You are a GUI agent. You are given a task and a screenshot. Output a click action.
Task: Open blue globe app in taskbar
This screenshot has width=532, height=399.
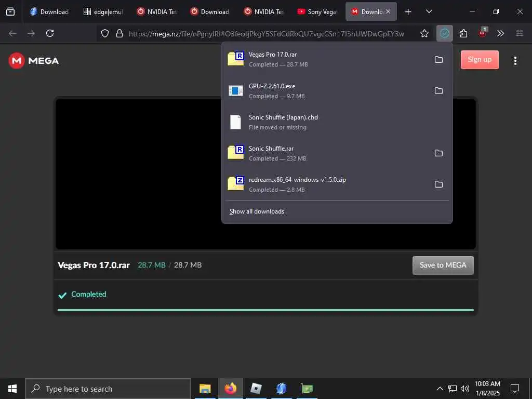click(281, 389)
